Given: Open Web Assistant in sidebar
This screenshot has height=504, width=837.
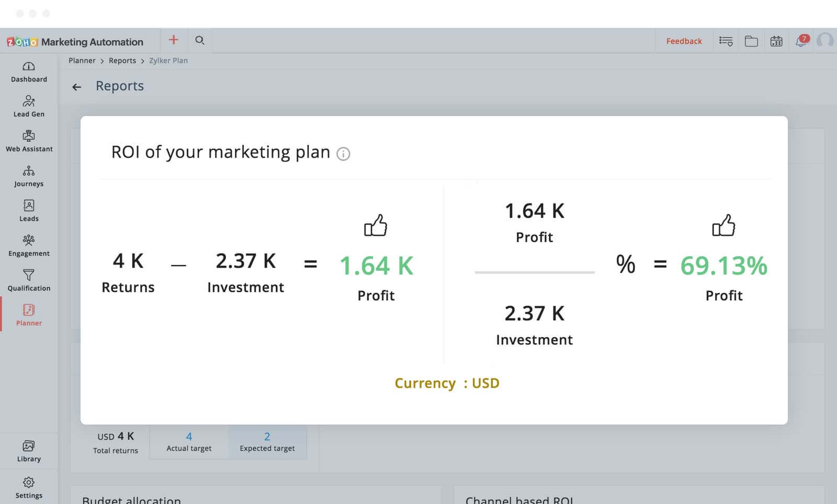Looking at the screenshot, I should pos(29,142).
